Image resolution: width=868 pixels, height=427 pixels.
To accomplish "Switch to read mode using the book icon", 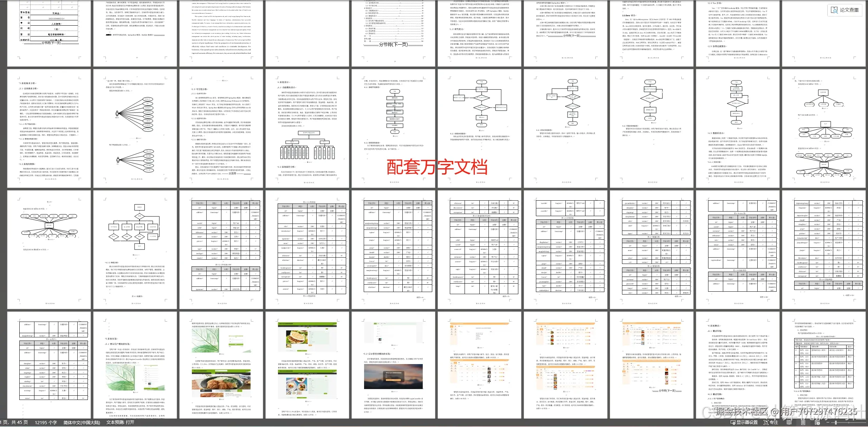I will click(789, 422).
